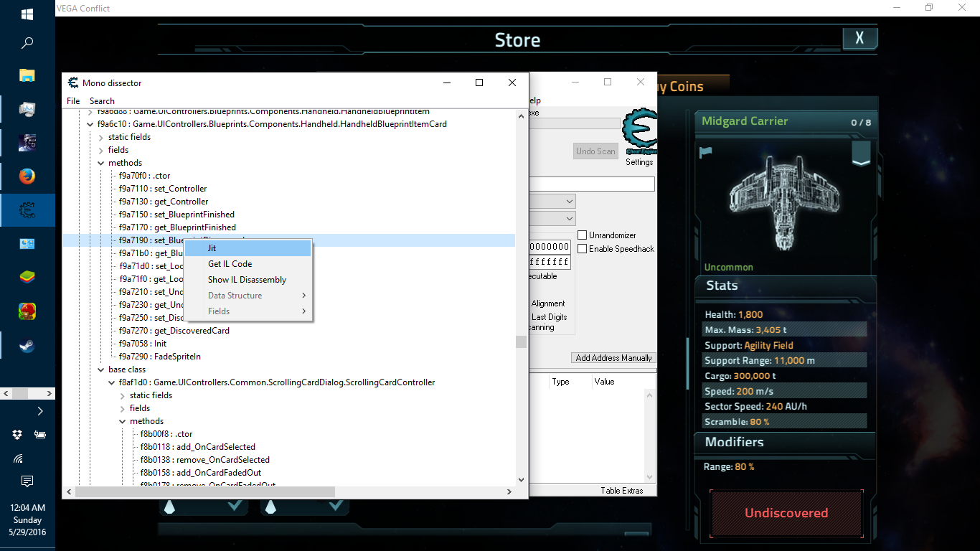Enable the Unrandomizer checkbox
Image resolution: width=980 pixels, height=551 pixels.
tap(583, 235)
